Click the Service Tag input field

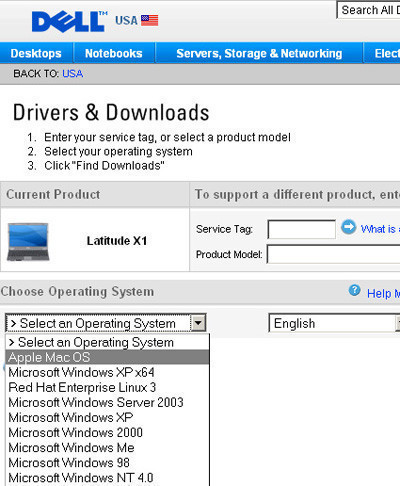[x=302, y=229]
